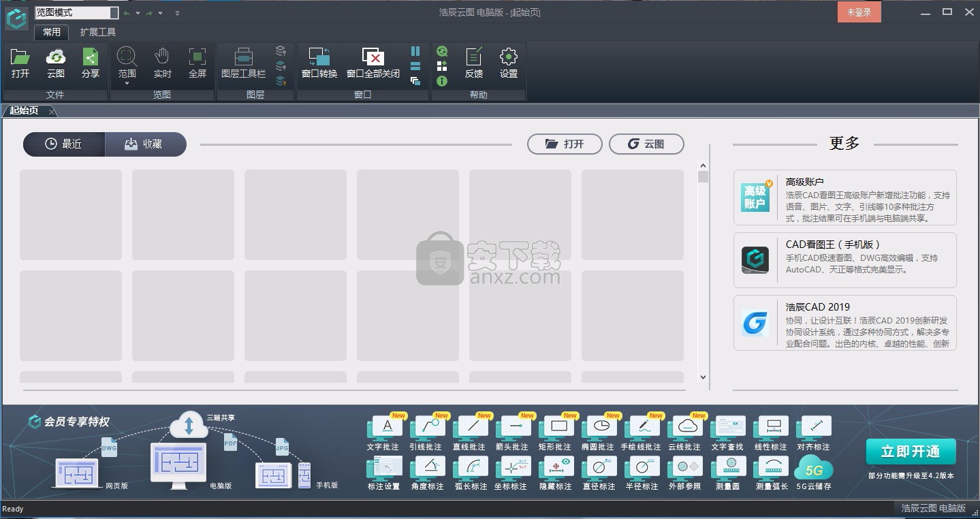Open 云图 cloud drawings in ribbon
The width and height of the screenshot is (980, 519).
click(55, 63)
